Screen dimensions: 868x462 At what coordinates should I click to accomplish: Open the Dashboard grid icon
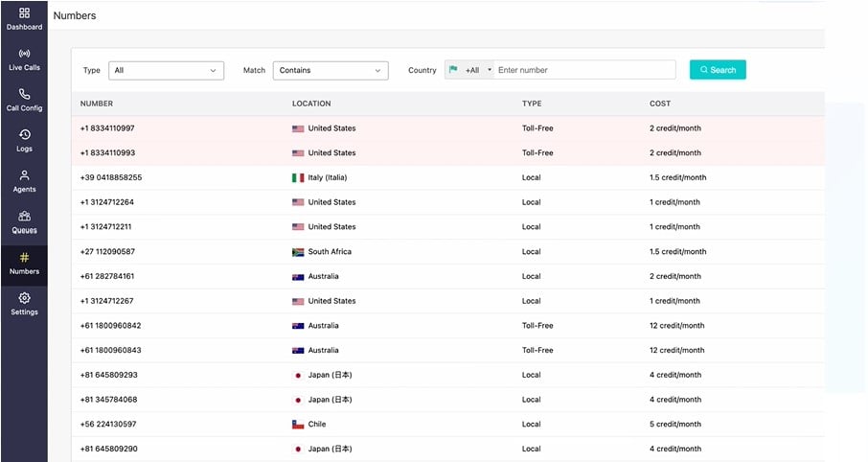pyautogui.click(x=24, y=12)
